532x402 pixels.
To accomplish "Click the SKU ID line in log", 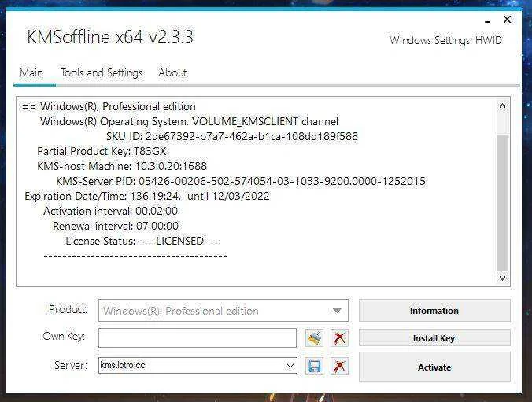I will (x=232, y=136).
